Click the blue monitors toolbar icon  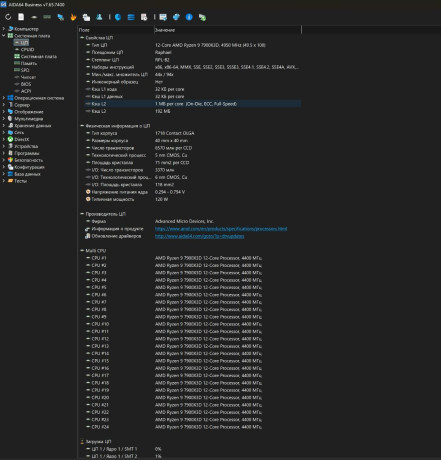60,17
